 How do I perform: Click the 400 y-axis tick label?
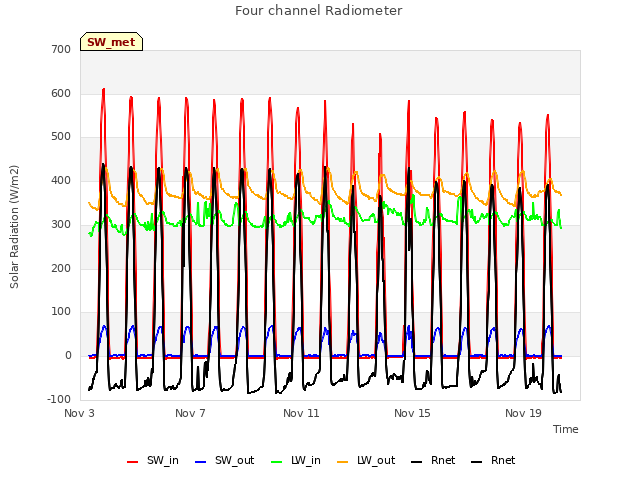pos(61,180)
